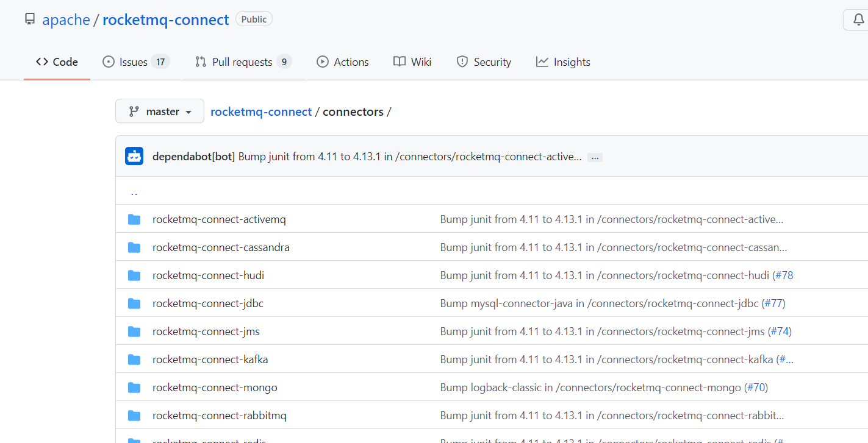Open the rocketmq-connect repository title link
The height and width of the screenshot is (443, 868).
[x=166, y=19]
